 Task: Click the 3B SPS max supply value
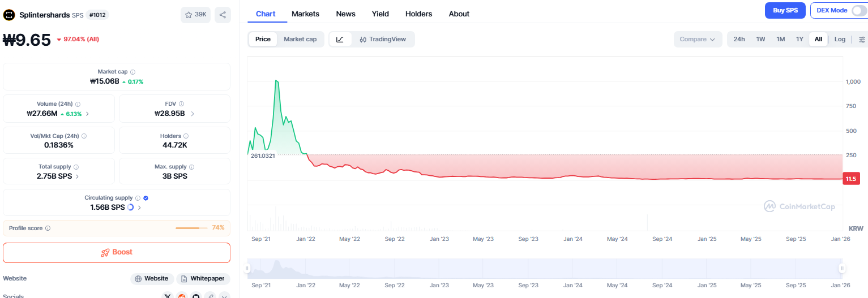pyautogui.click(x=174, y=176)
